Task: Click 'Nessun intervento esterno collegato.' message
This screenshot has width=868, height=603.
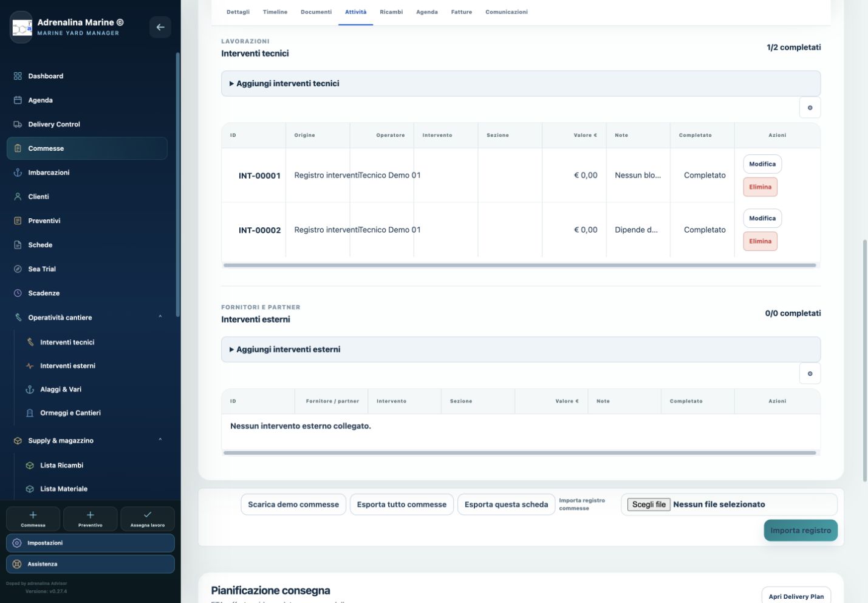Action: point(301,426)
